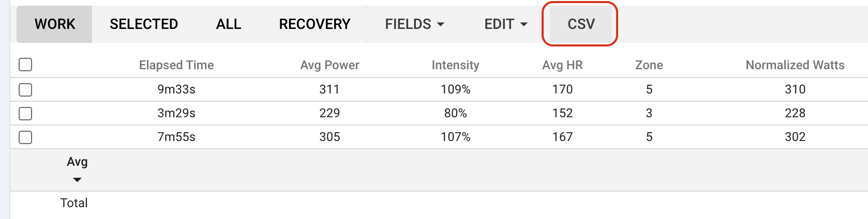868x219 pixels.
Task: Click the Intensity column header
Action: [455, 65]
